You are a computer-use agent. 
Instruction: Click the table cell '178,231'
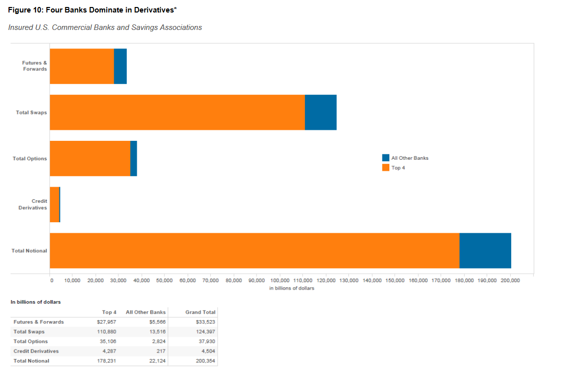[x=106, y=361]
